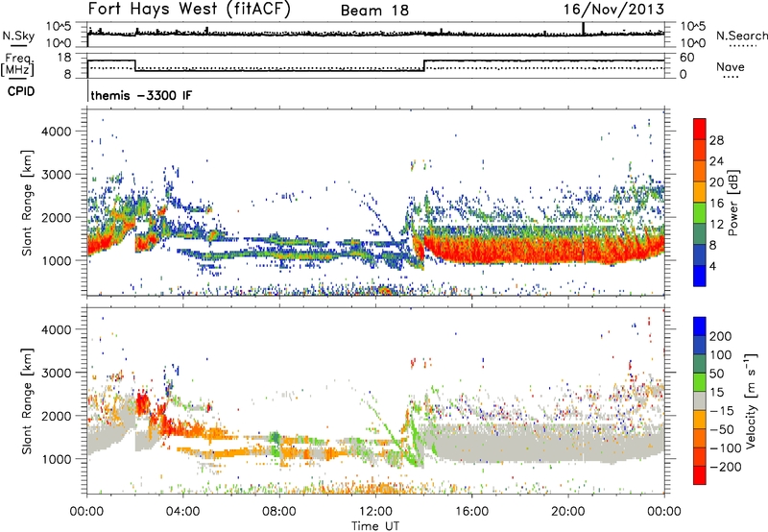Click the "3000" tick of the velocity panel
The height and width of the screenshot is (532, 768).
click(56, 373)
